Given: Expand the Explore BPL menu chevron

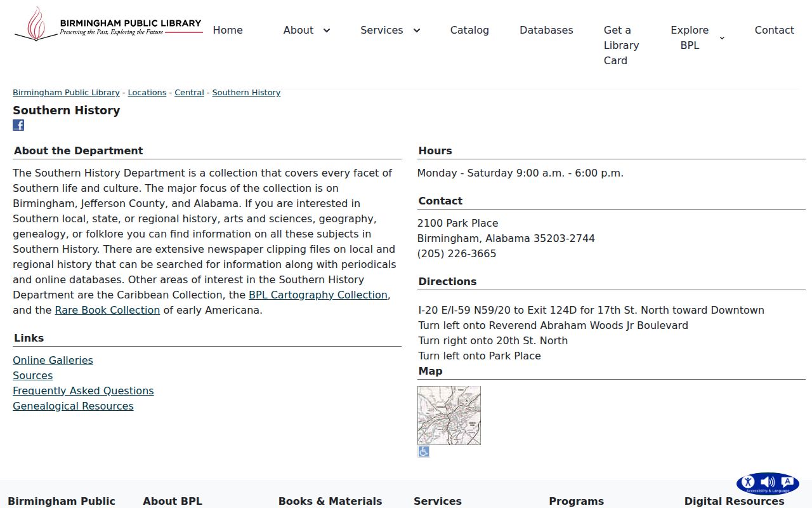Looking at the screenshot, I should 722,38.
